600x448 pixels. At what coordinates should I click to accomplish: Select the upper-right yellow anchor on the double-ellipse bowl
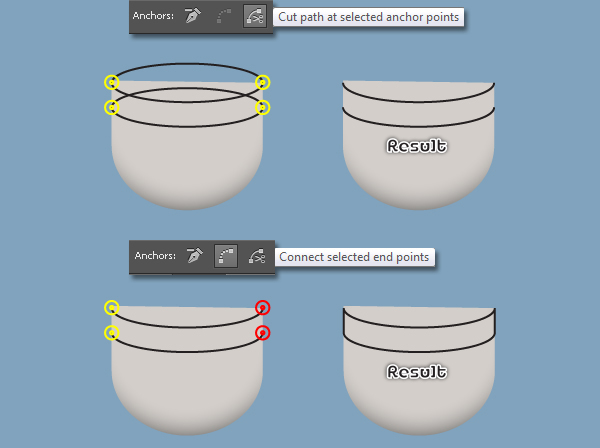(262, 82)
